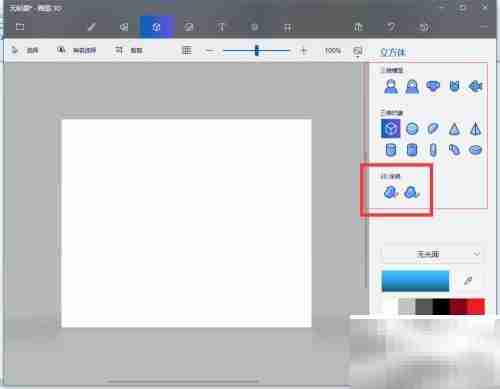This screenshot has width=500, height=389.
Task: Select the cone 3D object
Action: [x=454, y=129]
